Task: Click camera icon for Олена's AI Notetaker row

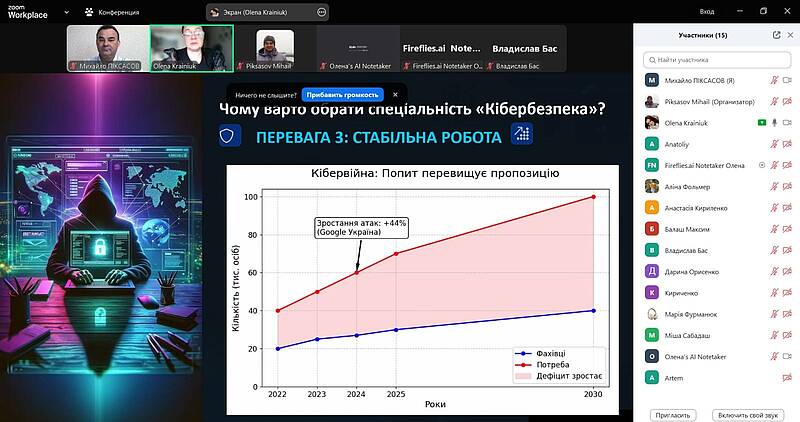Action: click(x=787, y=356)
